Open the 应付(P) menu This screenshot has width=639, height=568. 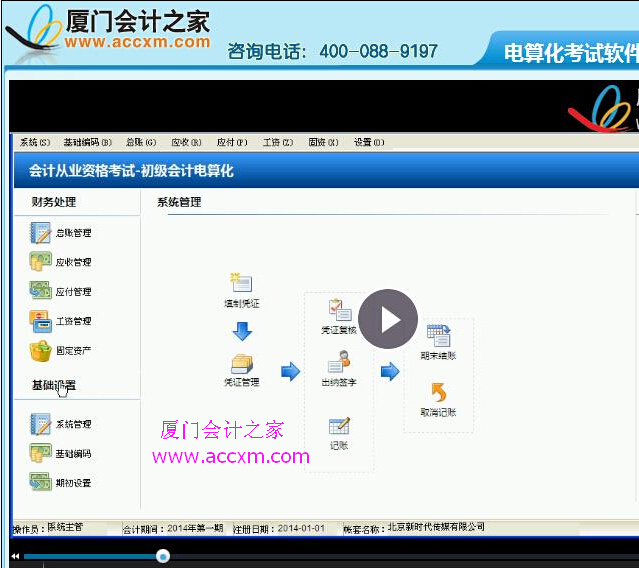coord(232,142)
